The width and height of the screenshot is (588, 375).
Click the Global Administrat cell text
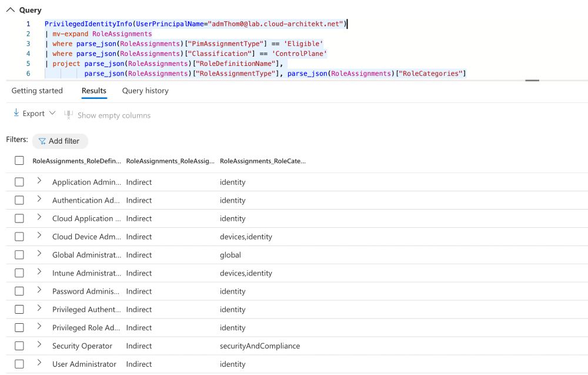click(86, 255)
